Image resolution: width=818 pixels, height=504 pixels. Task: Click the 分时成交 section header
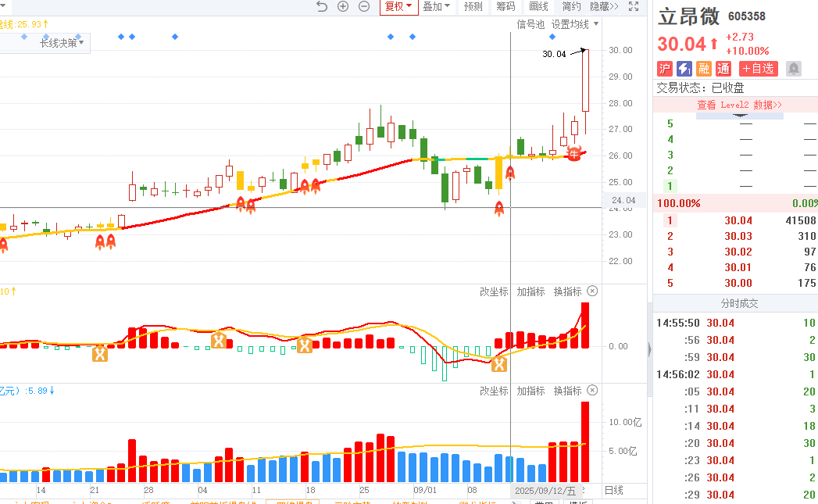point(739,303)
